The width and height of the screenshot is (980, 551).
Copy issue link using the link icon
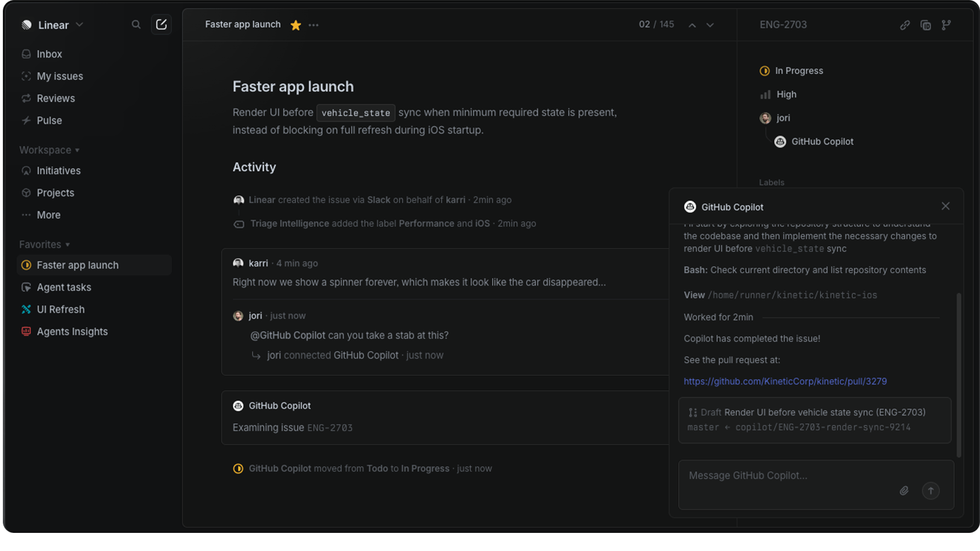coord(905,25)
